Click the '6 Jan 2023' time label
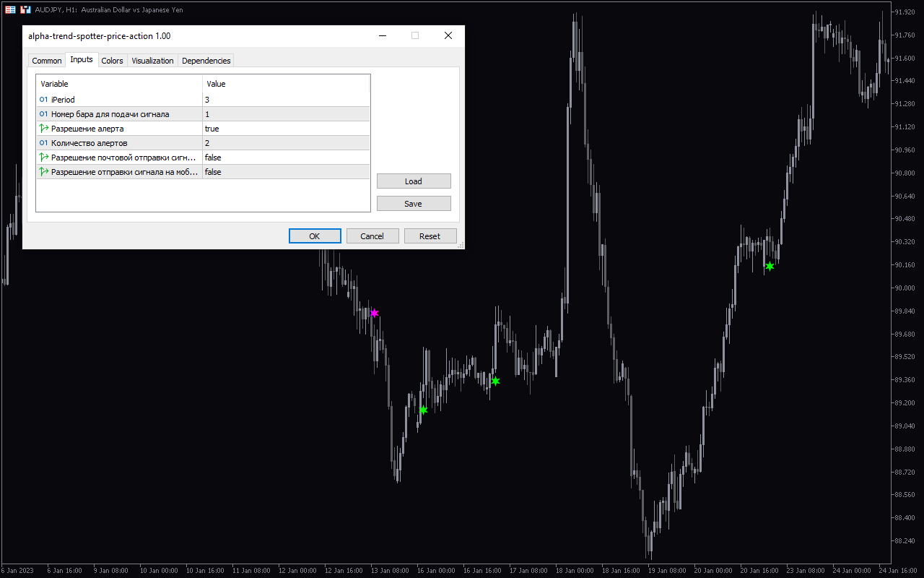 (17, 570)
